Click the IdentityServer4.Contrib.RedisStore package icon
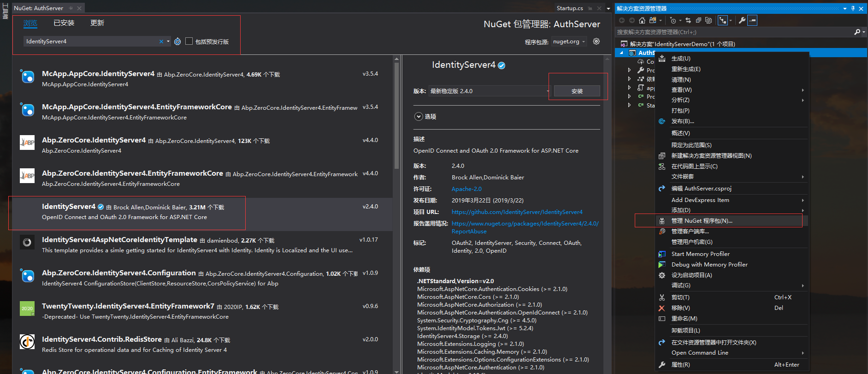Image resolution: width=868 pixels, height=374 pixels. pos(27,342)
